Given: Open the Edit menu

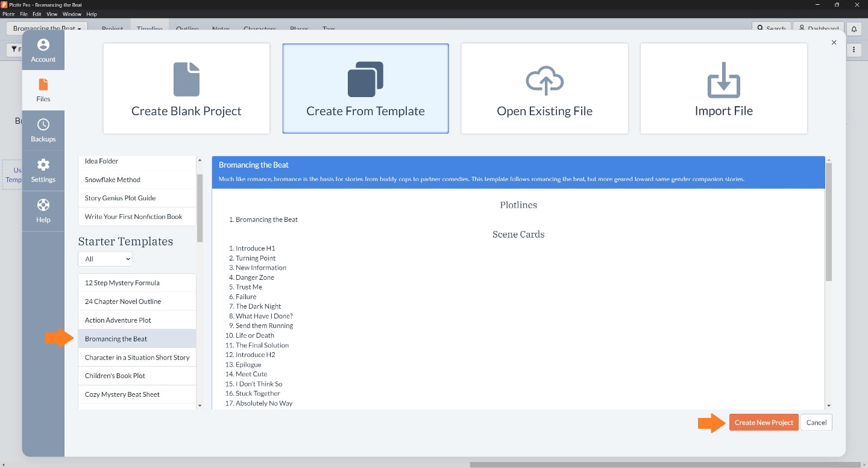Looking at the screenshot, I should coord(37,14).
